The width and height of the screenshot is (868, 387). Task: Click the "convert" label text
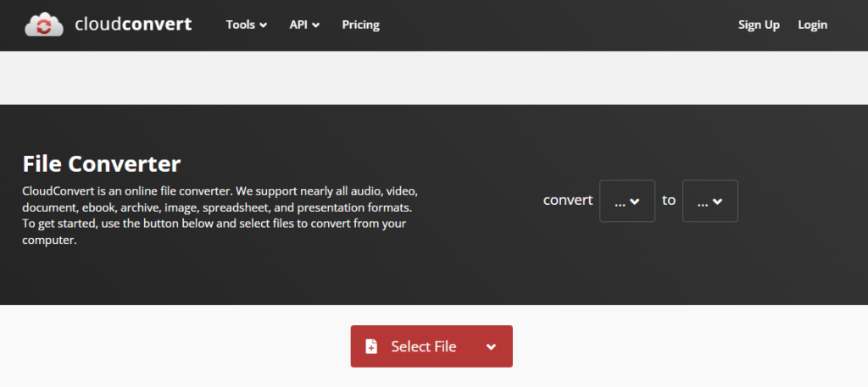[x=567, y=201]
